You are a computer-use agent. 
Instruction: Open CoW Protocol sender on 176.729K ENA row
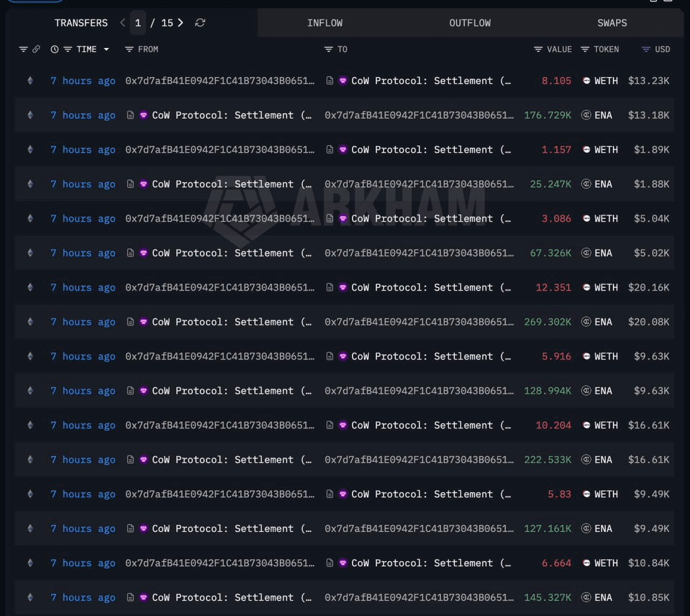[x=232, y=115]
